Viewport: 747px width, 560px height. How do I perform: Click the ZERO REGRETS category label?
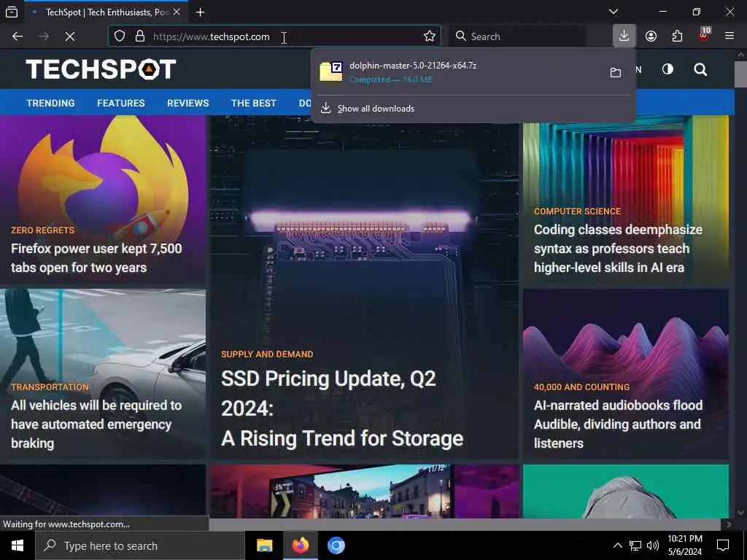click(43, 230)
